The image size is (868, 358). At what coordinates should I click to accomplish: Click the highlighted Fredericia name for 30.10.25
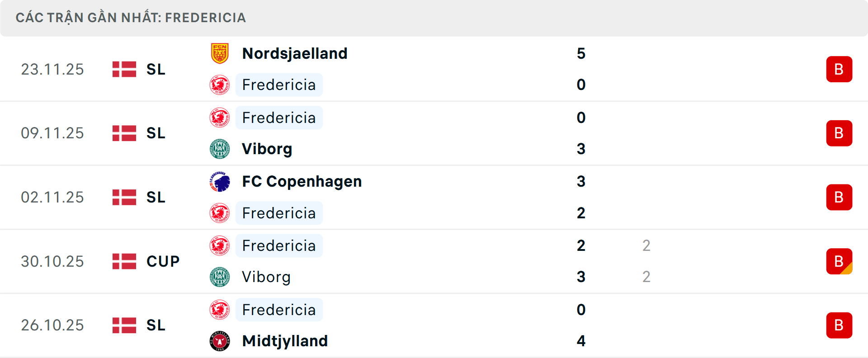[x=279, y=246]
